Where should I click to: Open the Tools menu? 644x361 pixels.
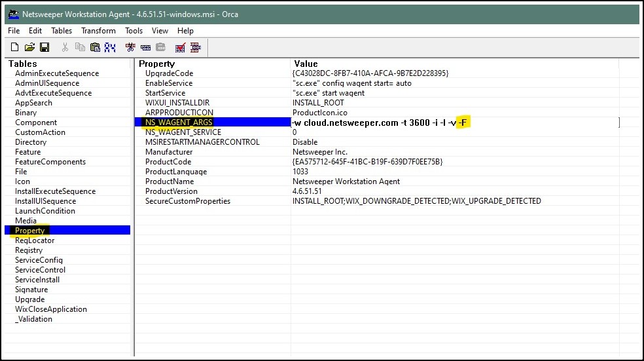click(x=134, y=31)
